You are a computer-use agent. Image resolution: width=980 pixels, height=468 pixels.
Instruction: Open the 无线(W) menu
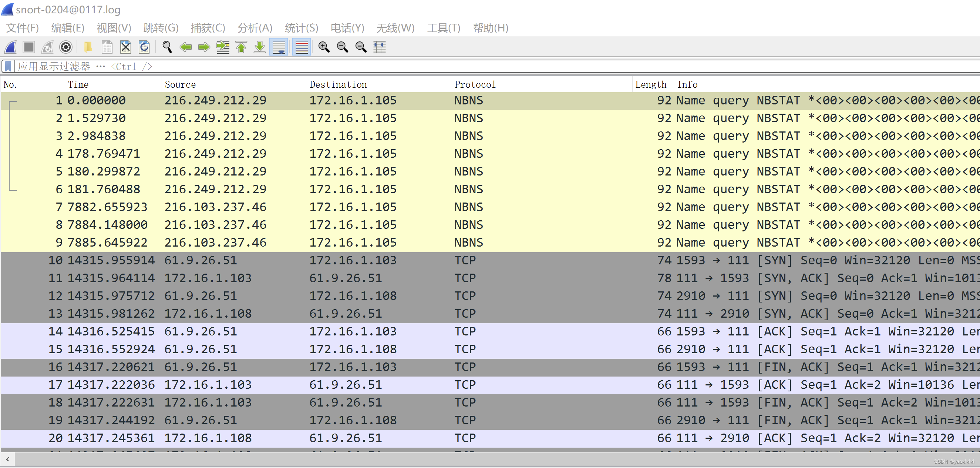395,28
